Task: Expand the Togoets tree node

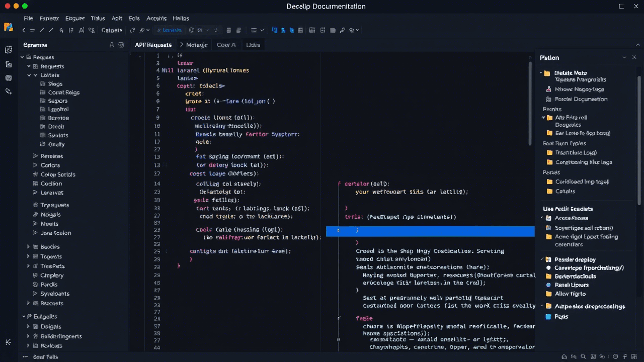Action: click(29, 256)
